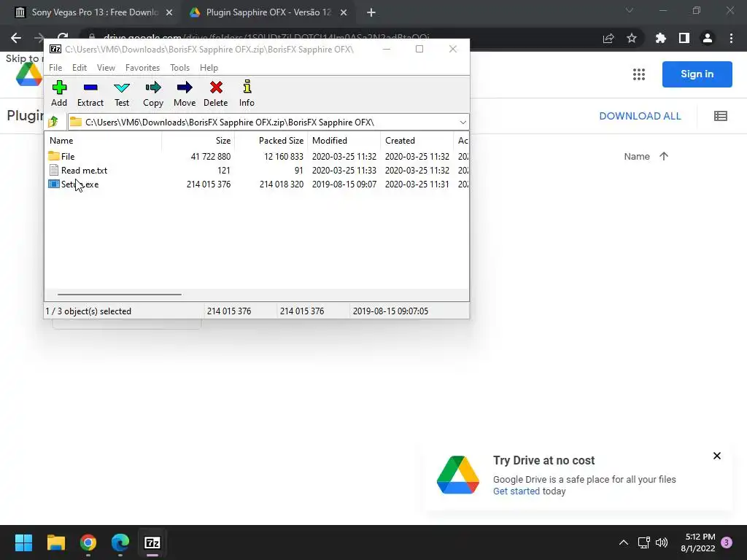Close the Sony Vegas Pro 13 tab
Screen dimensions: 747x560
click(169, 13)
